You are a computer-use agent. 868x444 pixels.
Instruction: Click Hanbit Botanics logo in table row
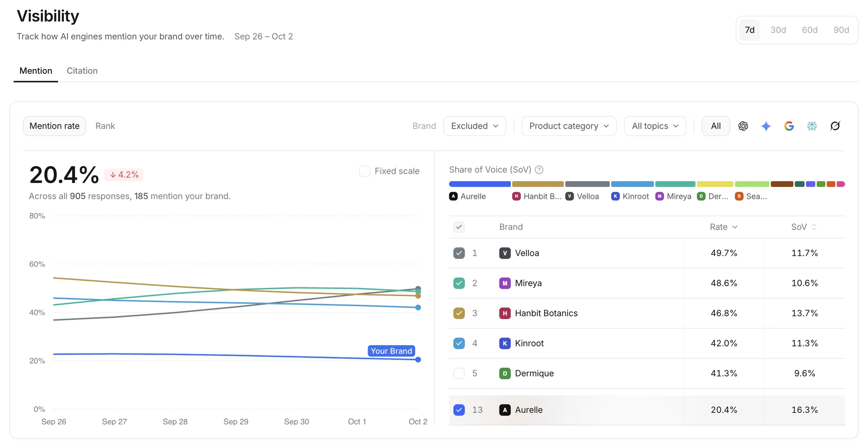[x=505, y=313]
